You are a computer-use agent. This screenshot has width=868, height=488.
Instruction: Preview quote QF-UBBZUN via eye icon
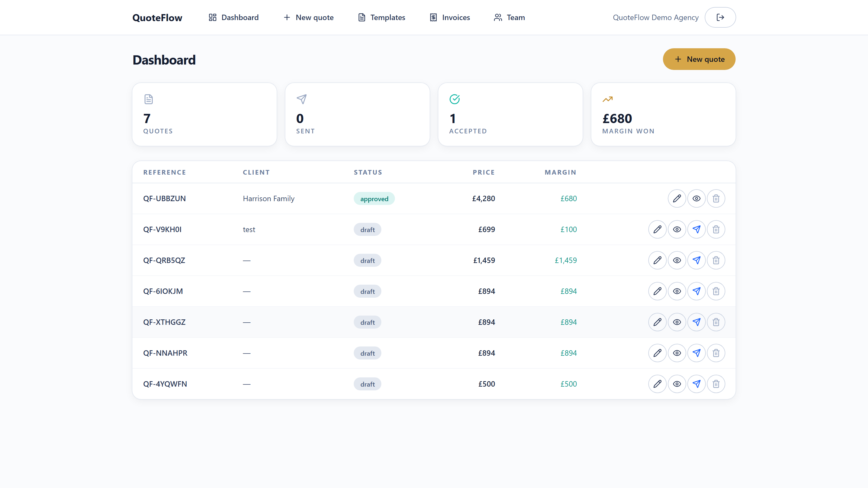(x=696, y=198)
